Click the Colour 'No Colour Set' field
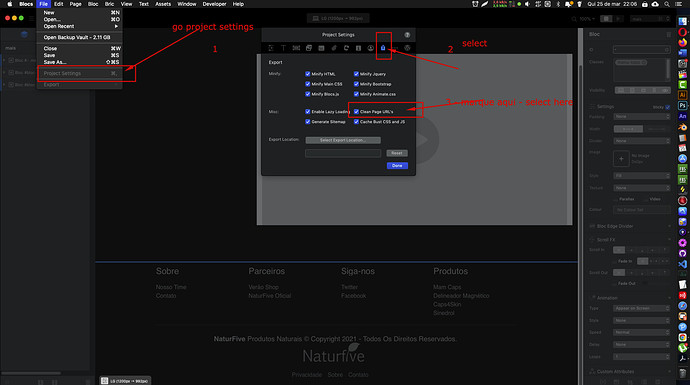This screenshot has width=690, height=385. [642, 210]
